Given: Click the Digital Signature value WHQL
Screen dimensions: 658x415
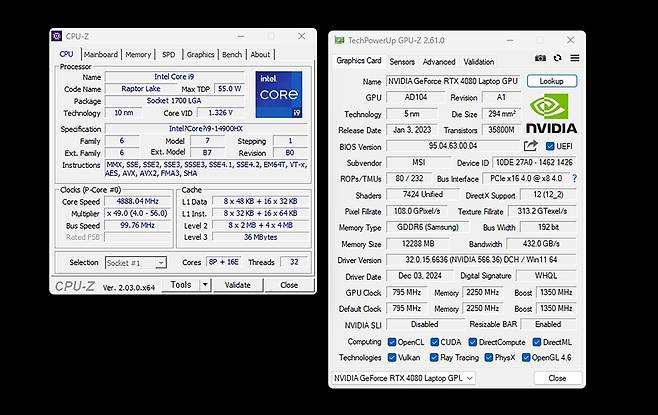Looking at the screenshot, I should (x=546, y=276).
